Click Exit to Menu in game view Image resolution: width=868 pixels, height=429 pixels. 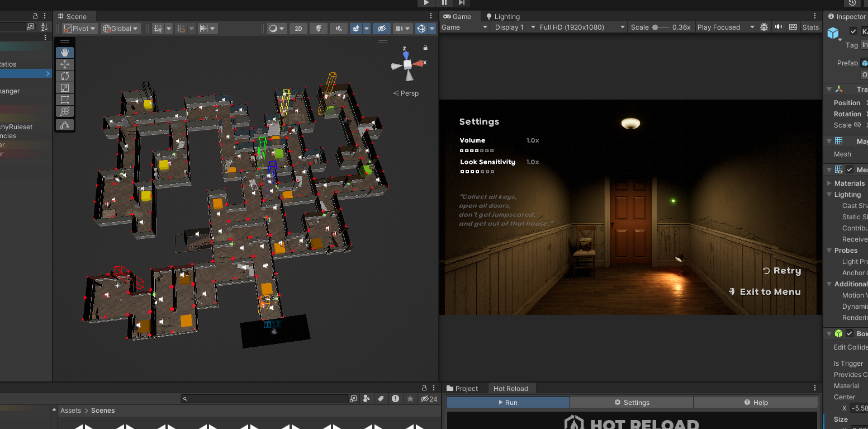tap(765, 291)
